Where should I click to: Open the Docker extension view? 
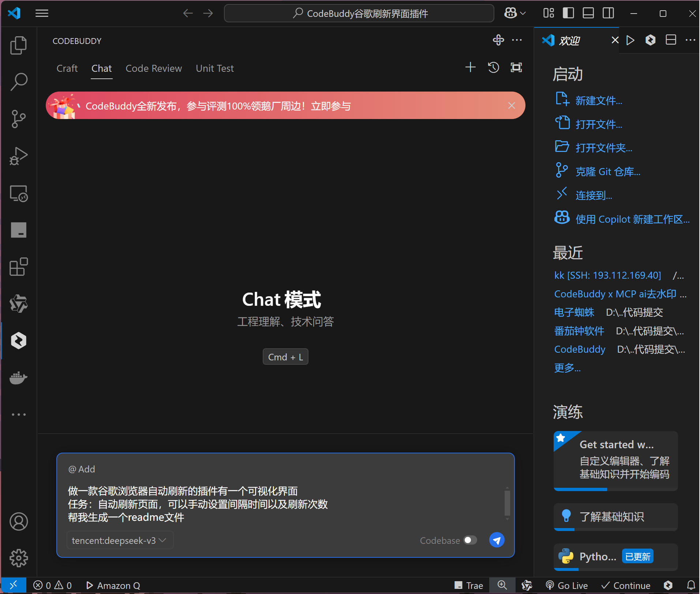click(18, 378)
